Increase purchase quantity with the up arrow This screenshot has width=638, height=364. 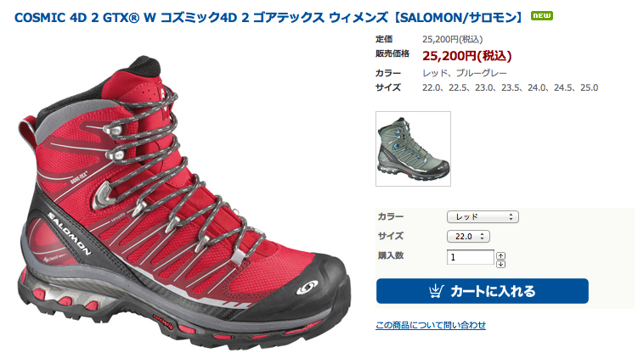[x=500, y=255]
